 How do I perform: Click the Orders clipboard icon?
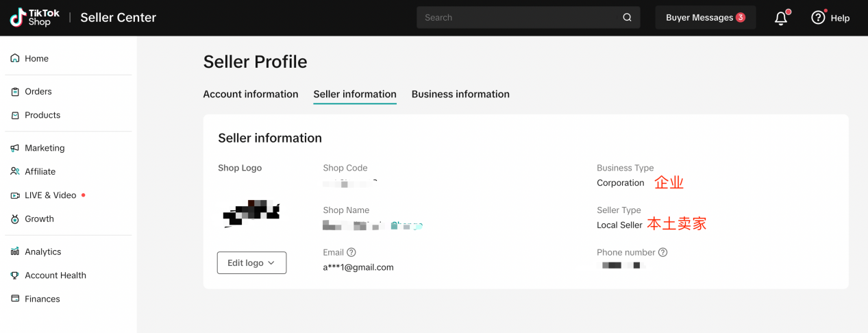pyautogui.click(x=15, y=91)
